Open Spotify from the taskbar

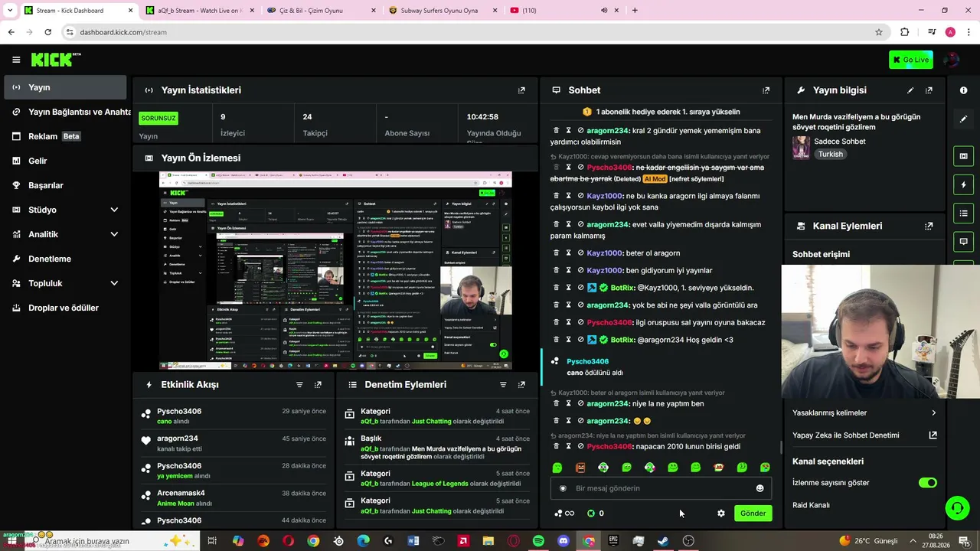click(538, 541)
